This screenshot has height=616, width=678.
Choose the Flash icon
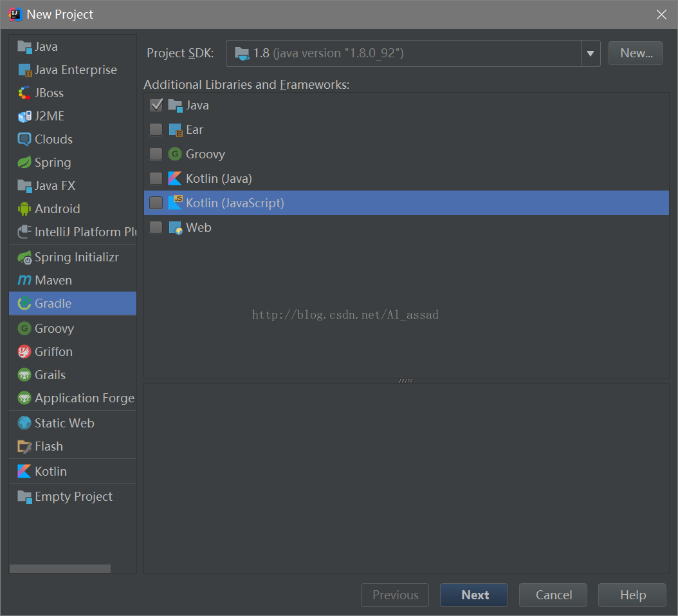click(x=24, y=447)
